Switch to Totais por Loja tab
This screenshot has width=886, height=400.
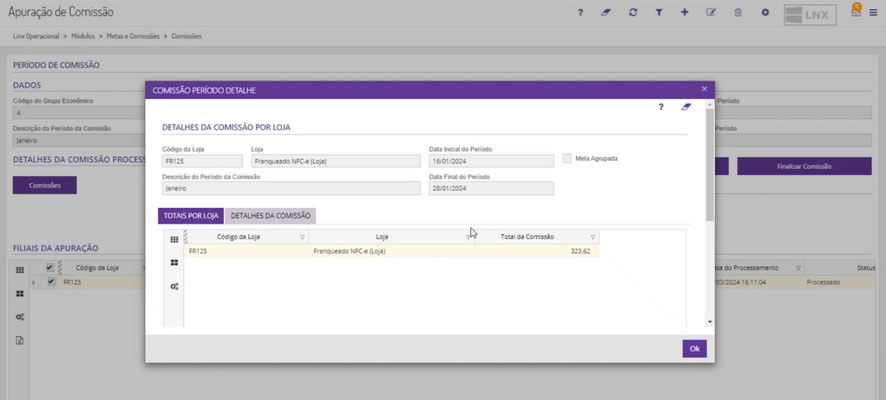click(190, 216)
